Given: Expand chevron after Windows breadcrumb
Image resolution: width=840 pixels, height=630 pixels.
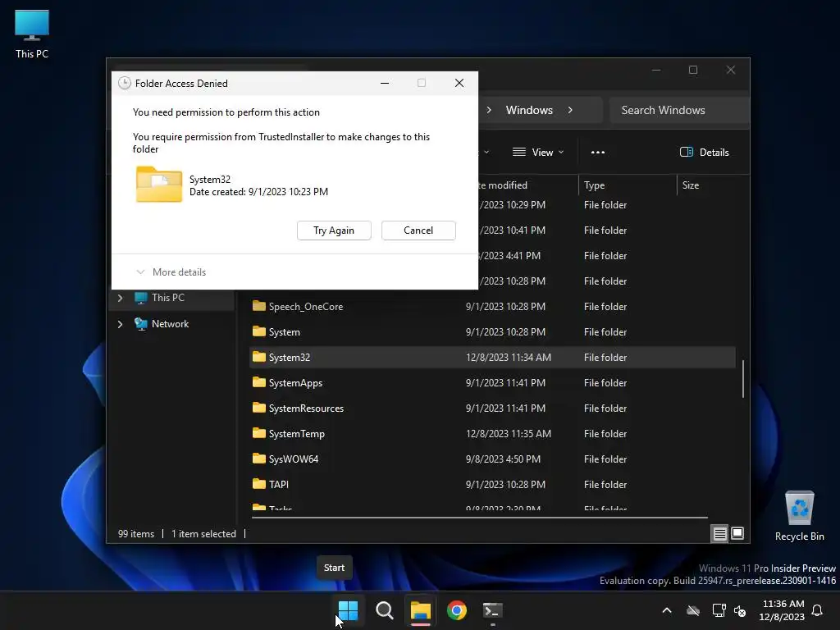Looking at the screenshot, I should pyautogui.click(x=570, y=110).
